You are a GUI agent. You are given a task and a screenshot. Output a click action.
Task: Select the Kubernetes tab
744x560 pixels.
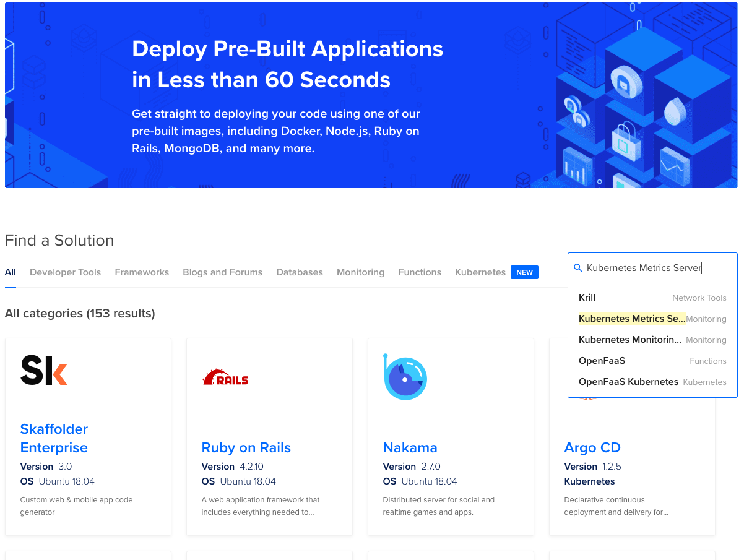(480, 272)
